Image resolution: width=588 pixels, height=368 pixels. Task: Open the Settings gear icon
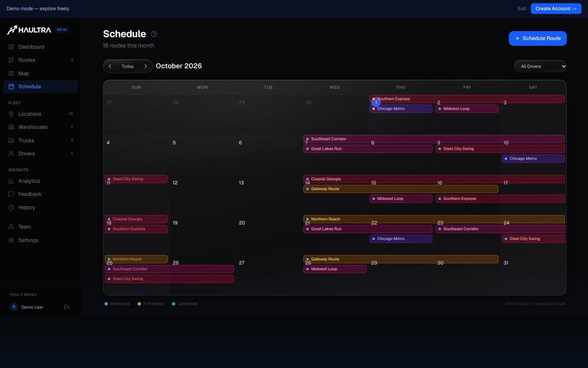point(11,240)
